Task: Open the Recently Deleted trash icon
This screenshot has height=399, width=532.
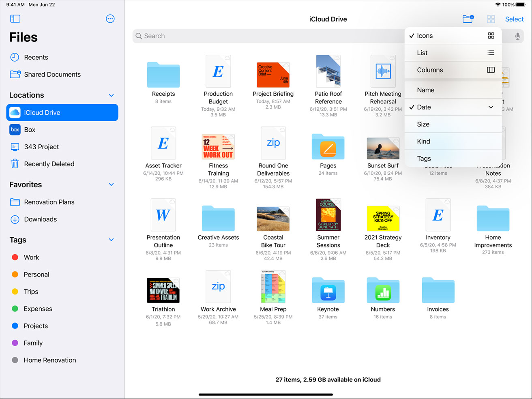Action: (x=15, y=164)
